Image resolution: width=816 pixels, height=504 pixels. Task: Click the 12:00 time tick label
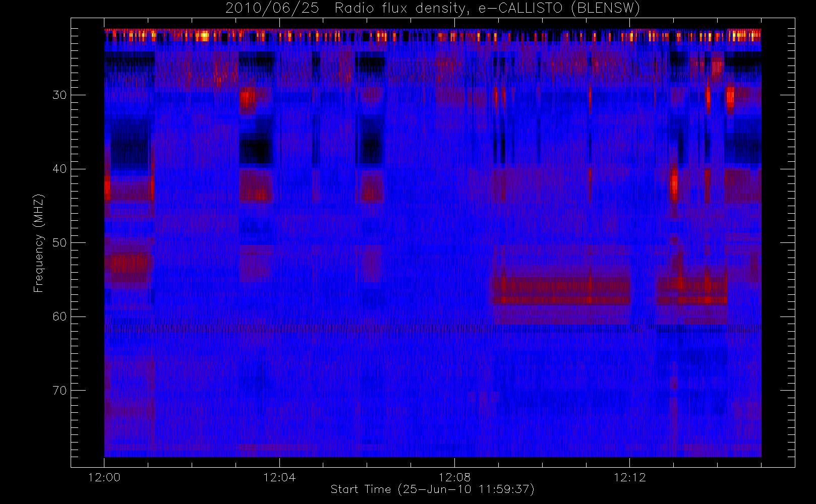pyautogui.click(x=104, y=477)
